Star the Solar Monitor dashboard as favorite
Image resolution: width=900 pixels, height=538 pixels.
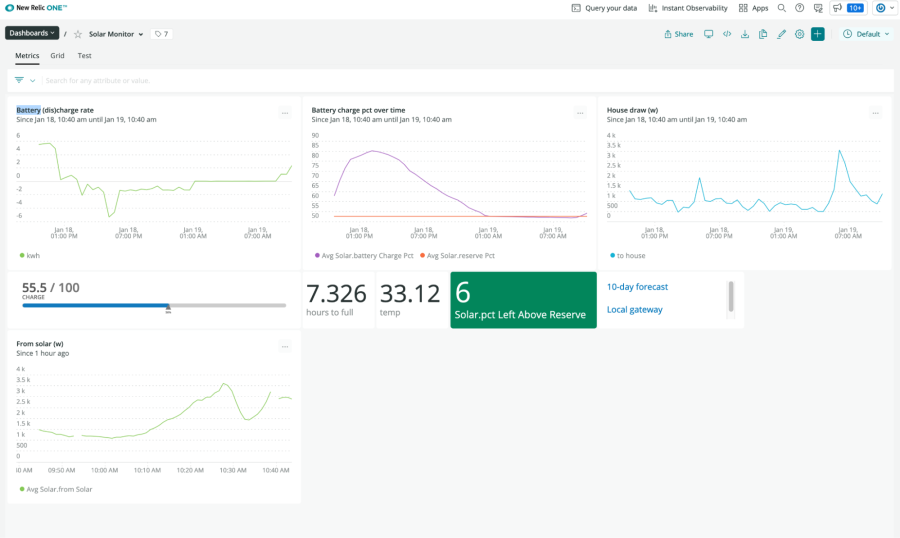(x=78, y=34)
